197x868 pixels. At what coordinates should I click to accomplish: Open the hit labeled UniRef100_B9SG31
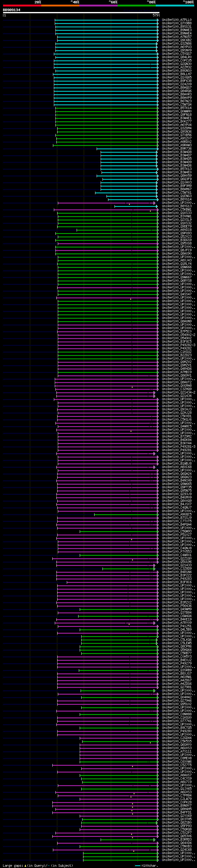coord(177,26)
